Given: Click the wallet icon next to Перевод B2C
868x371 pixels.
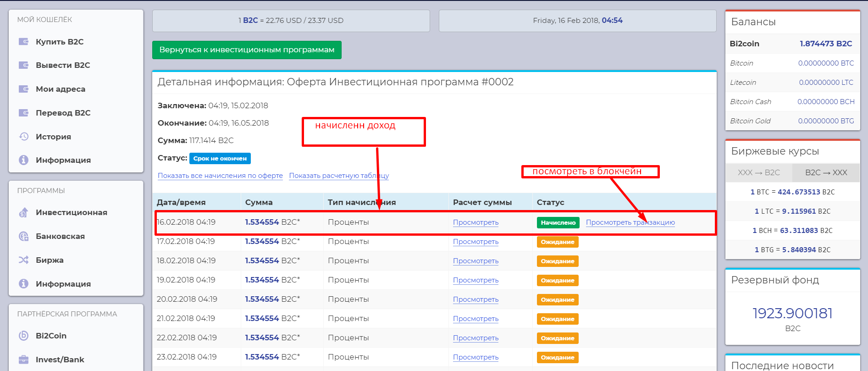Looking at the screenshot, I should pos(23,113).
